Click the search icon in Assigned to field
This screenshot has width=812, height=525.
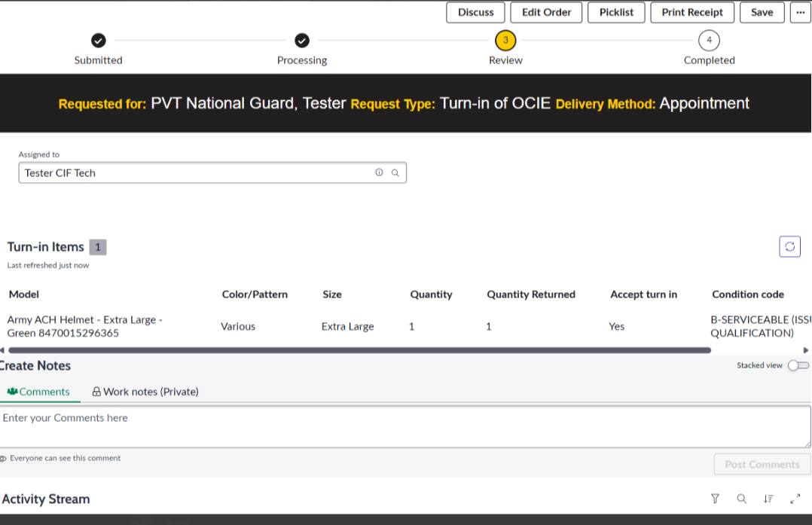point(395,172)
